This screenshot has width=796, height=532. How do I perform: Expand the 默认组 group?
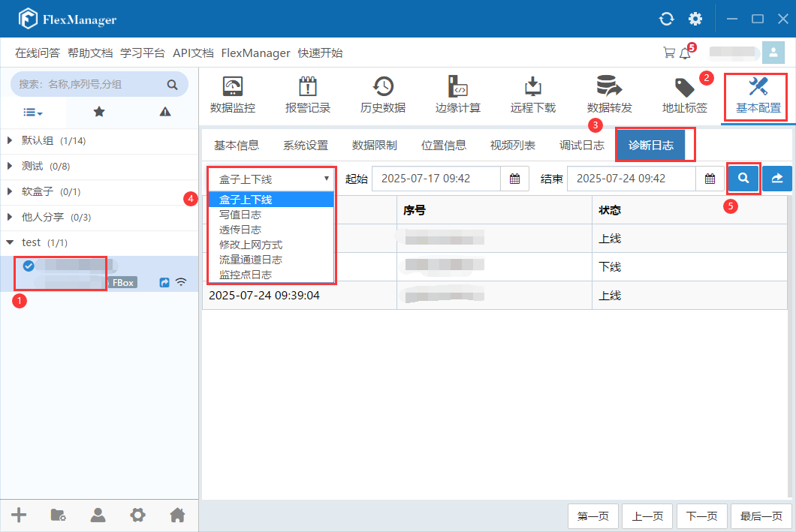coord(11,141)
